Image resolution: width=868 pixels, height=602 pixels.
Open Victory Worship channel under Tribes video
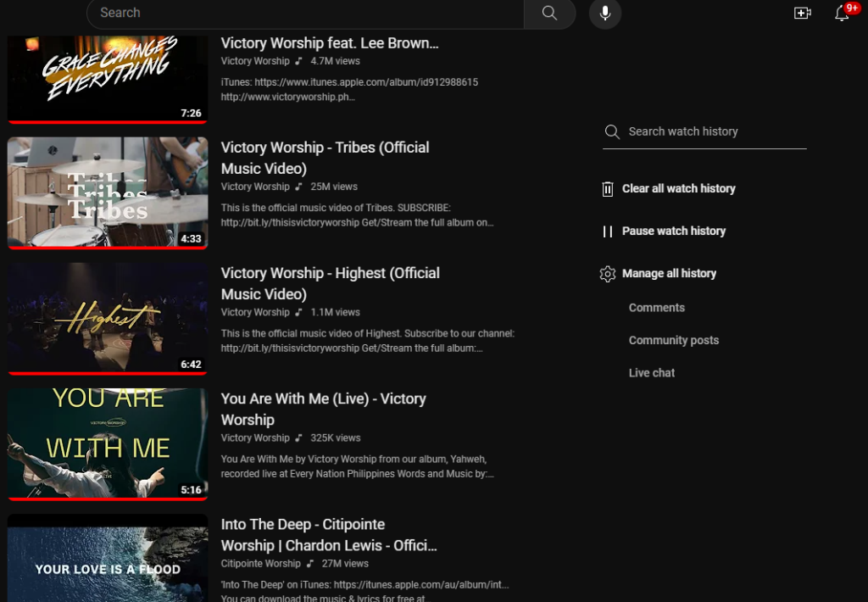254,187
